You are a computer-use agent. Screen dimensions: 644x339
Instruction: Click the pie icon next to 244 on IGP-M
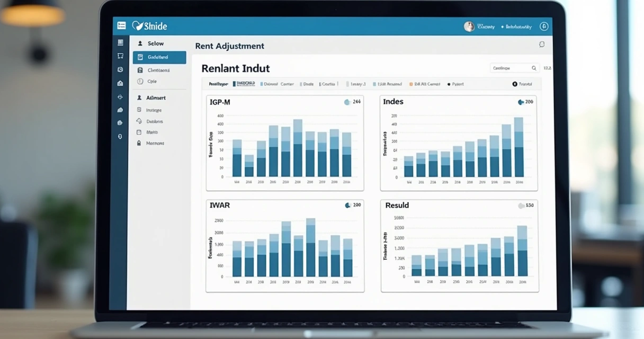(x=347, y=102)
